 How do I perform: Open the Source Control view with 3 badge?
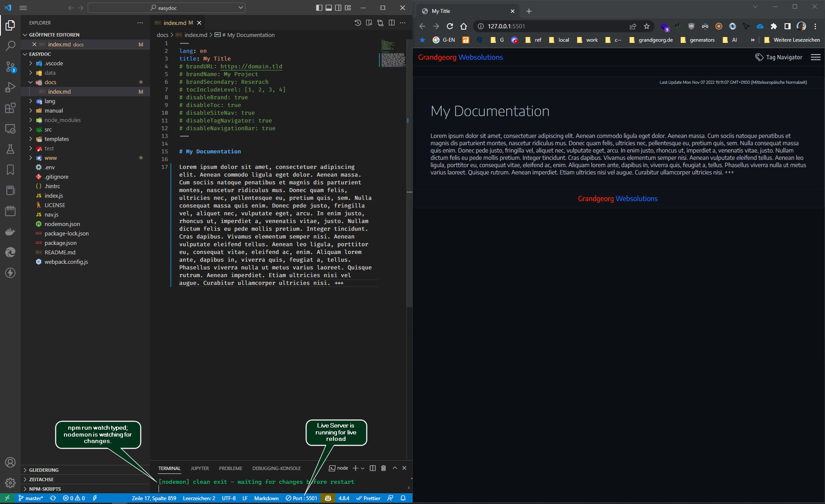click(x=10, y=66)
